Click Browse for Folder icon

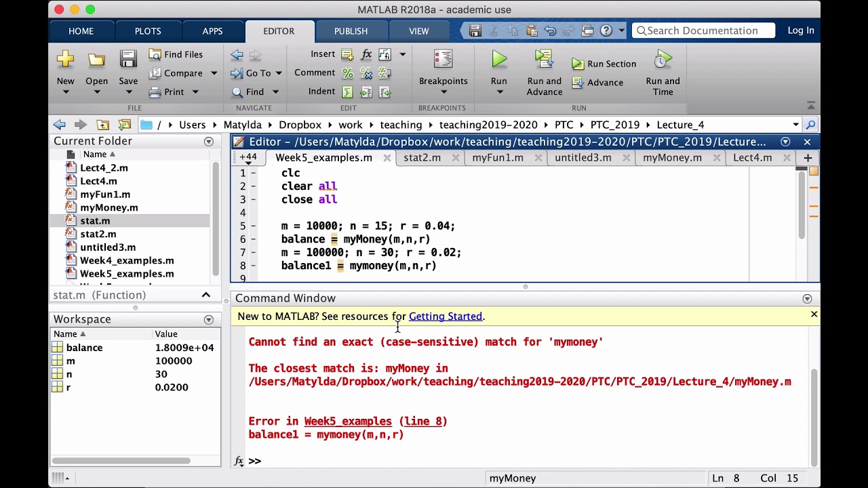[124, 125]
